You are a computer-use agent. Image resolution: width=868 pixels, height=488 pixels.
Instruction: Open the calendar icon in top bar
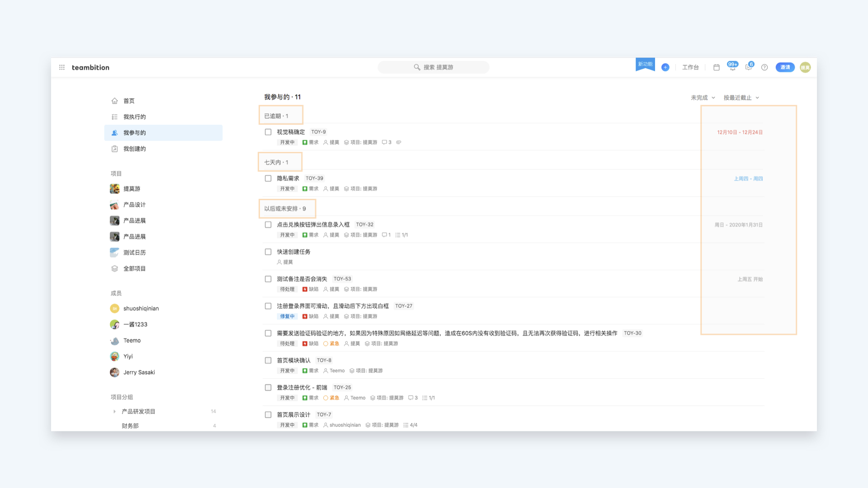coord(717,67)
